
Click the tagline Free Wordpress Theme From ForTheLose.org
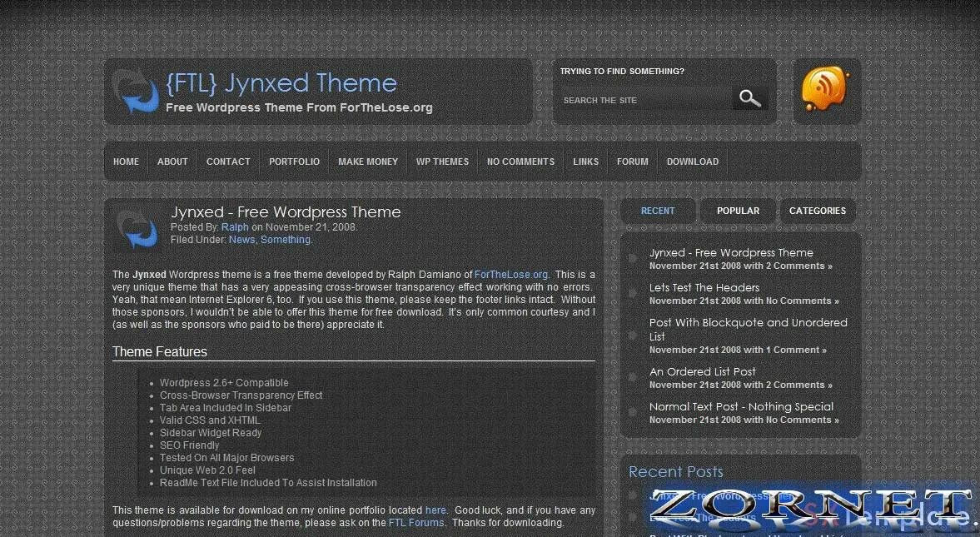coord(300,107)
